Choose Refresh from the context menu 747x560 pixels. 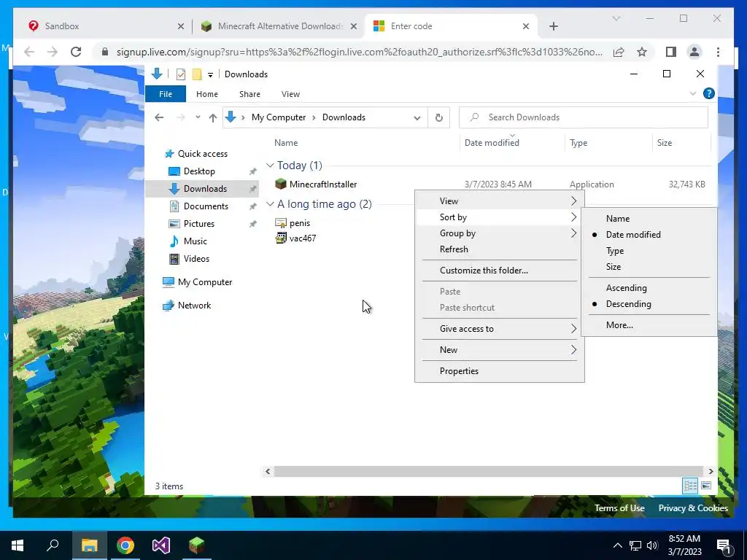[499, 249]
